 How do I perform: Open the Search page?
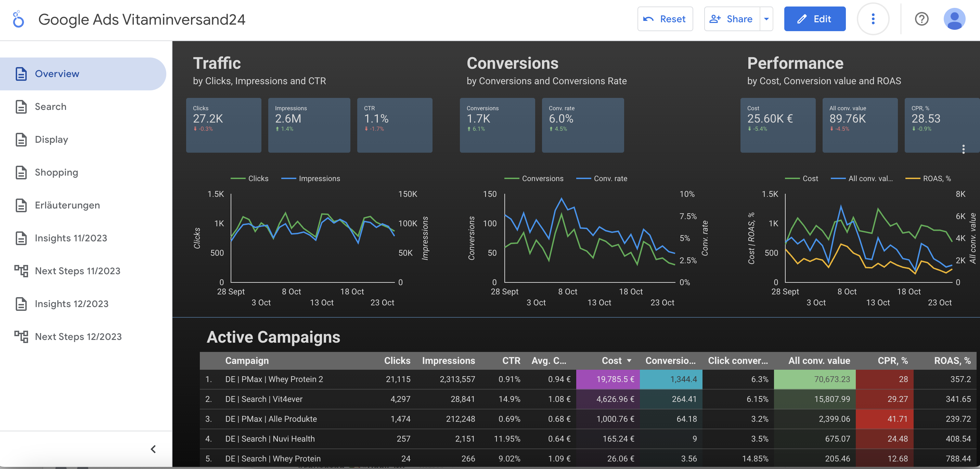click(83, 106)
